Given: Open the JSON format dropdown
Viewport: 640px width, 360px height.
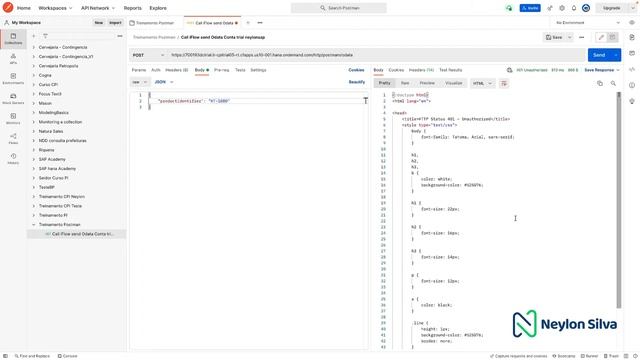Looking at the screenshot, I should (x=164, y=82).
